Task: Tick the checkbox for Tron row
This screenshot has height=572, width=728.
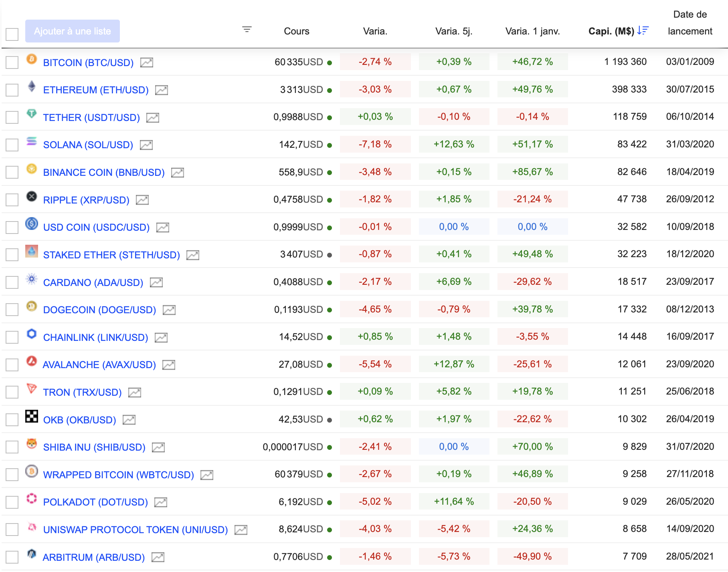Action: point(12,393)
